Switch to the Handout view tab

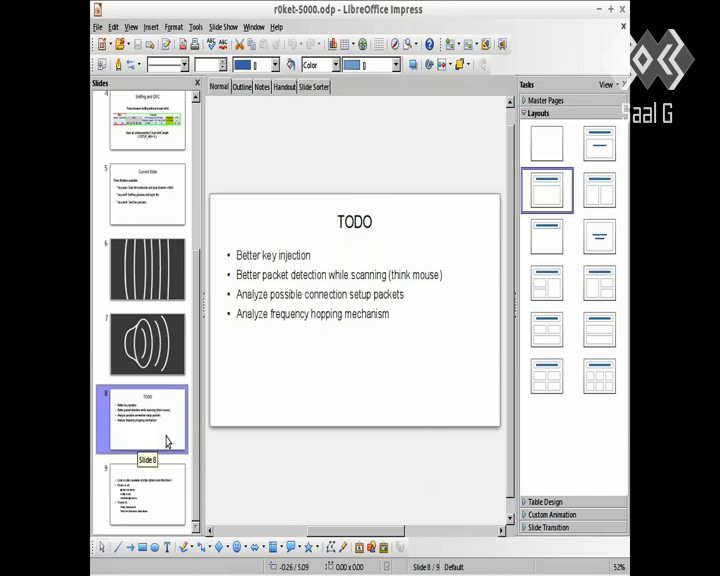pyautogui.click(x=285, y=87)
